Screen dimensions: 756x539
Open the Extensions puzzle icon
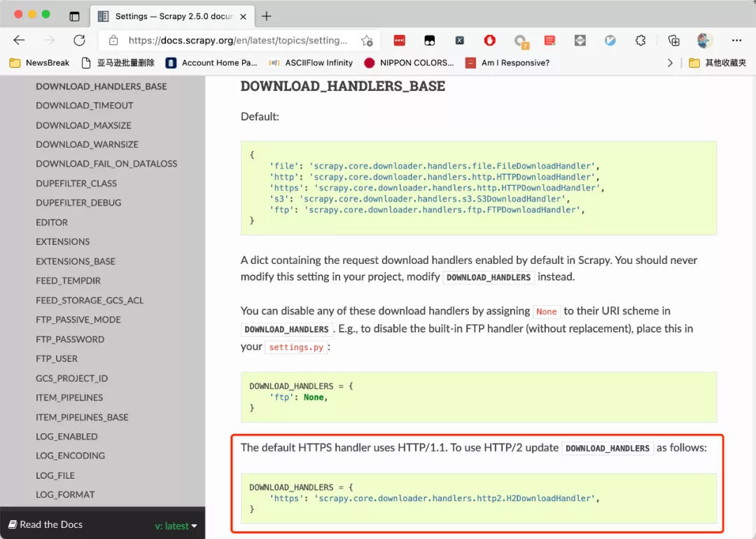(640, 41)
